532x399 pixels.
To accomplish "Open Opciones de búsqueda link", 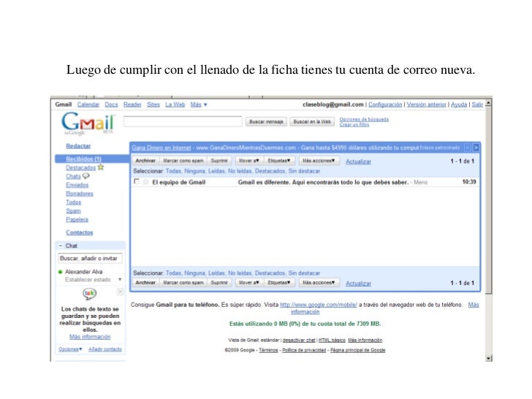I will [364, 119].
